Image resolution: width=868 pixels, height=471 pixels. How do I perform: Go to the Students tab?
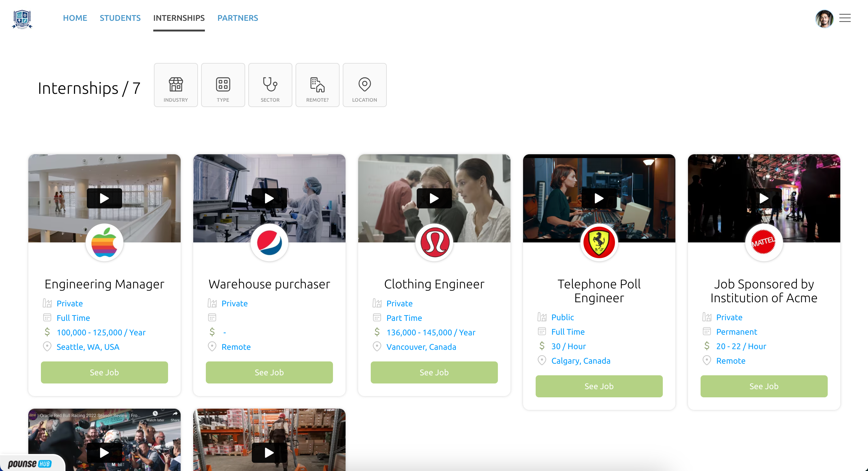click(x=120, y=18)
